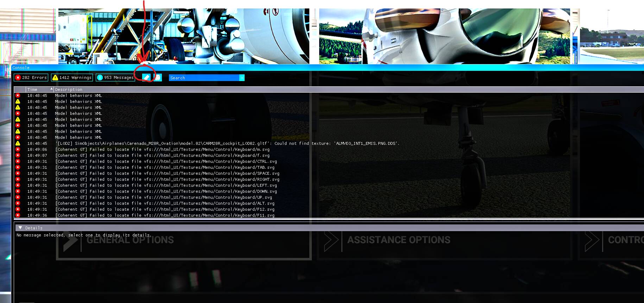Focus the console Search field
Screen dimensions: 644x303
204,78
